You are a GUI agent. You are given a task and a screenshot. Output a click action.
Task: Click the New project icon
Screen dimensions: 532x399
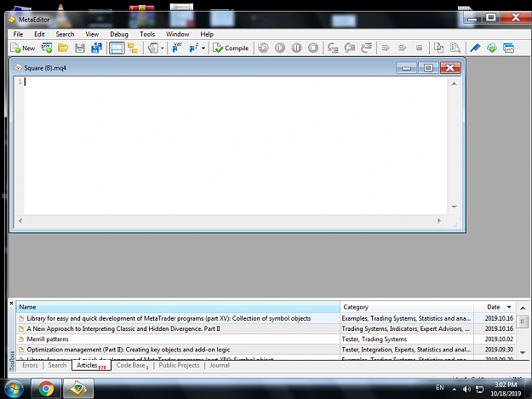47,48
